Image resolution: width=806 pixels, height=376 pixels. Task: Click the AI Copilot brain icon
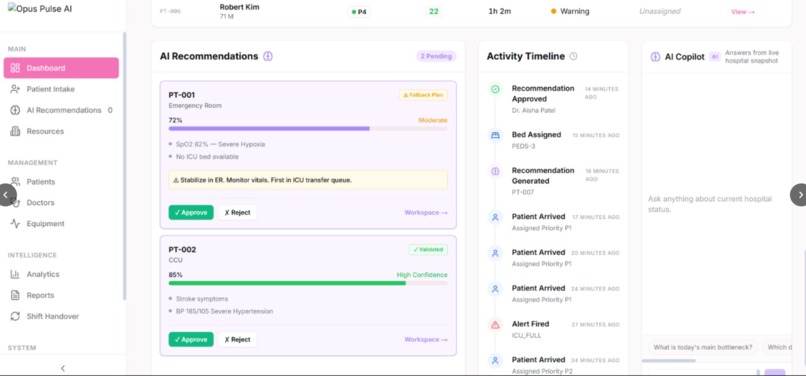coord(655,57)
